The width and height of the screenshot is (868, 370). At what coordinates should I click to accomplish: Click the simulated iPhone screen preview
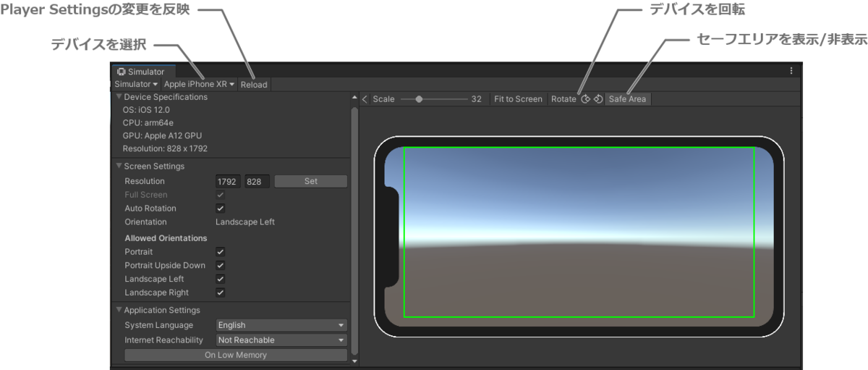pyautogui.click(x=579, y=237)
